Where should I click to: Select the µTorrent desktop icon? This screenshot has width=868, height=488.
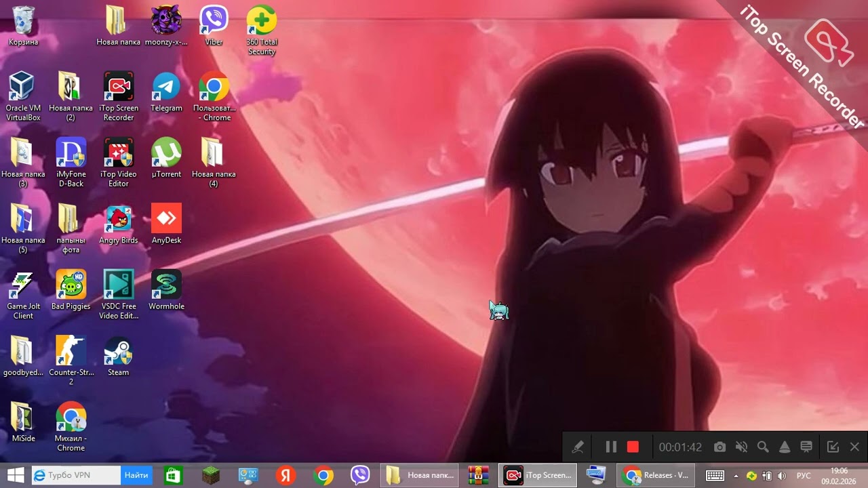point(166,158)
